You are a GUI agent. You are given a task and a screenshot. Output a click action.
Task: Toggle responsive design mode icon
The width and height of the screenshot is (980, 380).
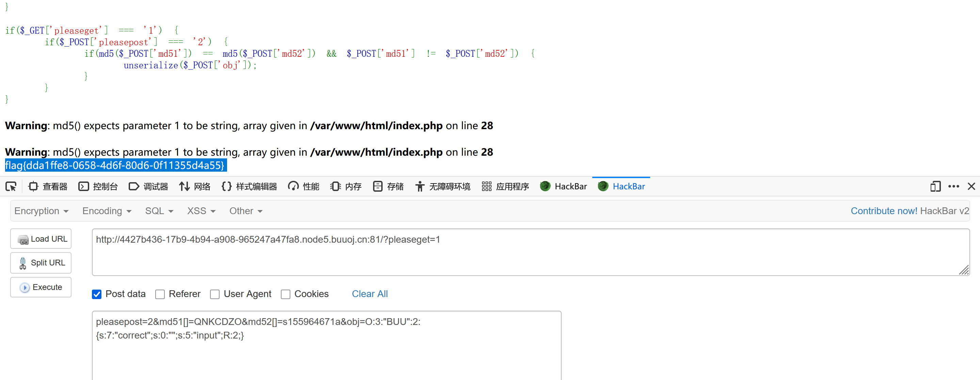pyautogui.click(x=935, y=187)
